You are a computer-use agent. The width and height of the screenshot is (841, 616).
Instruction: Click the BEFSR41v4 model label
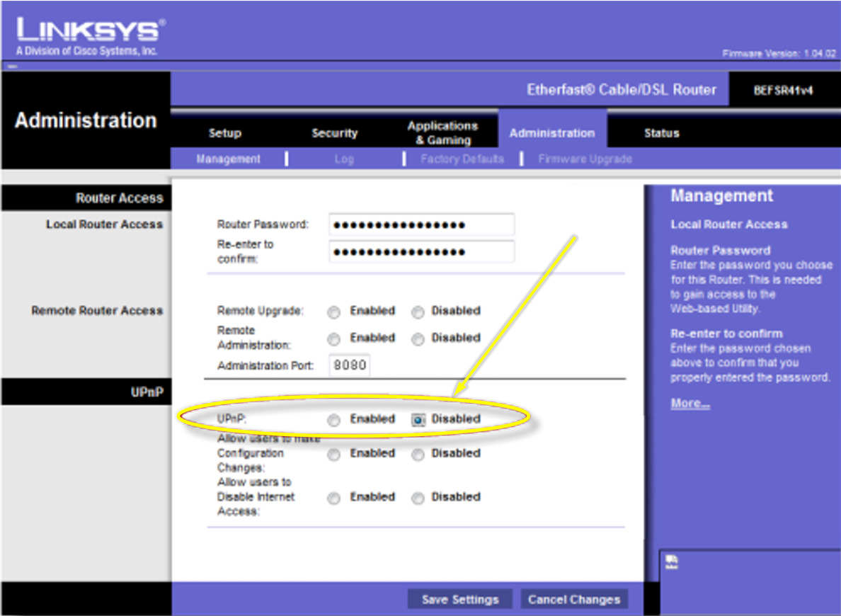coord(783,90)
